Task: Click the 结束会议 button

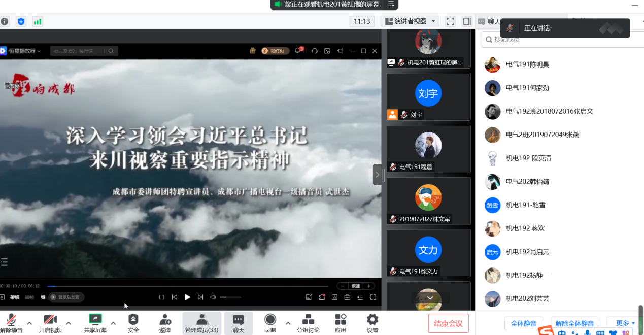Action: click(x=448, y=323)
